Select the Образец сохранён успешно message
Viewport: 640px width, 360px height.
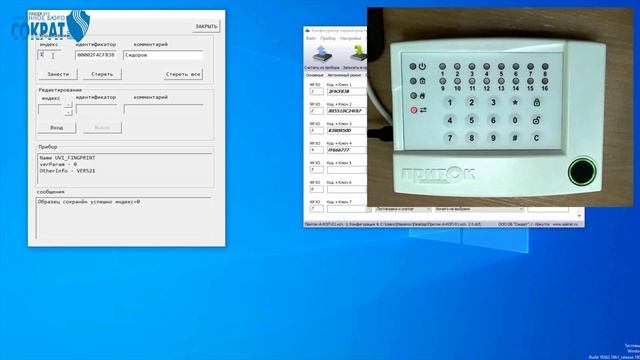(x=89, y=202)
